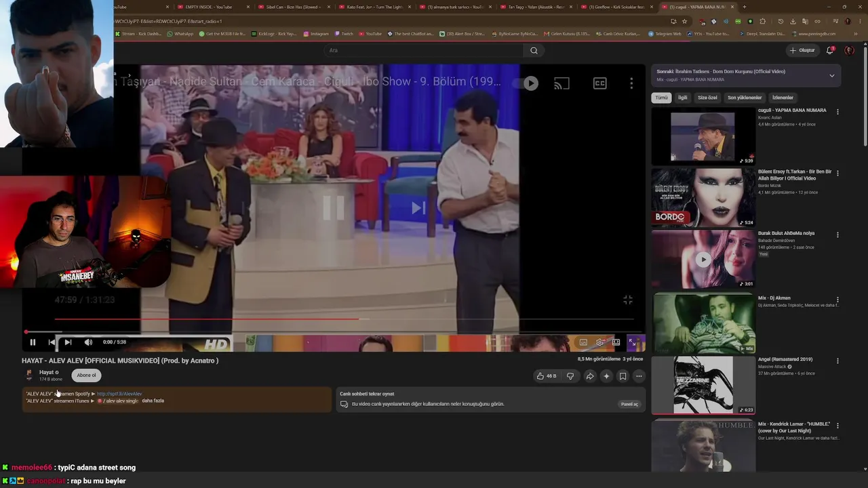868x488 pixels.
Task: Subscribe using the Abone ol button
Action: click(86, 375)
